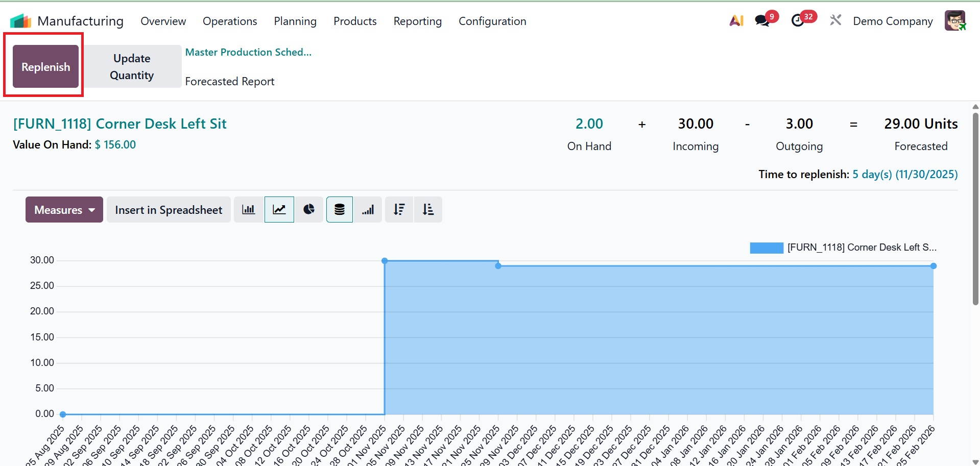This screenshot has width=980, height=466.
Task: Open the debug tools wrench icon
Action: click(835, 20)
